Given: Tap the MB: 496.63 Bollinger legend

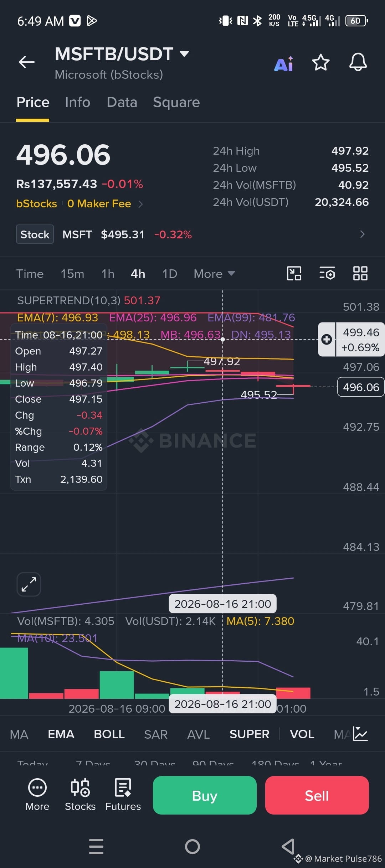Looking at the screenshot, I should tap(190, 335).
